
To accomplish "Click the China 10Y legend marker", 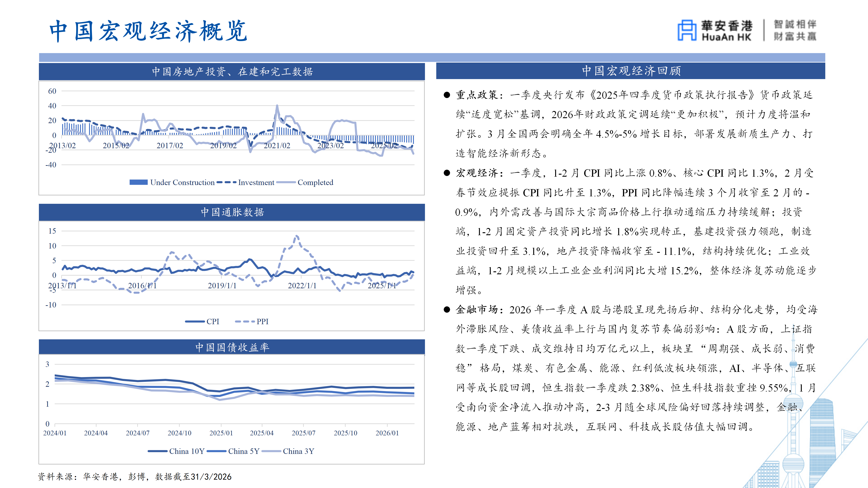I will point(157,451).
